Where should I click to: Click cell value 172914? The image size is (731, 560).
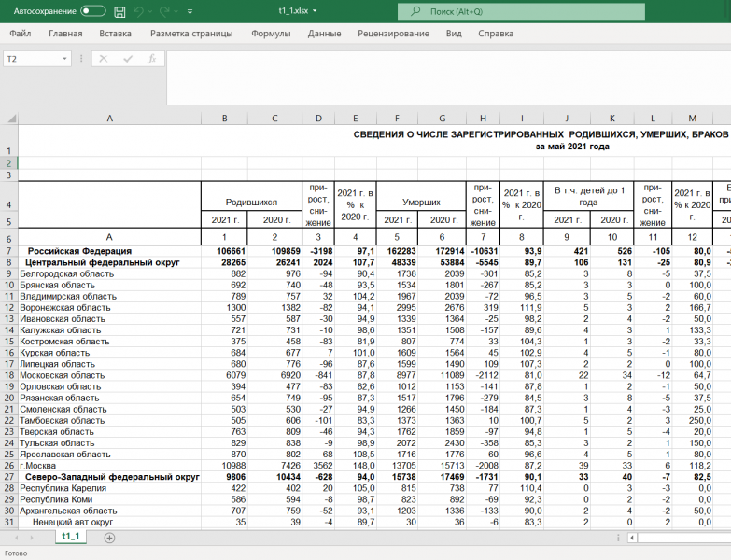pos(442,251)
